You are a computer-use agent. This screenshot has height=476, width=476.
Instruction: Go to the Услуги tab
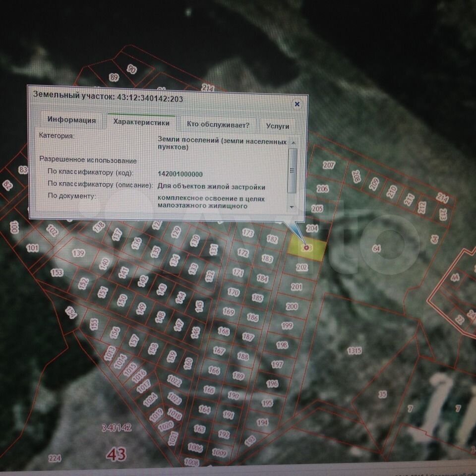click(x=277, y=126)
